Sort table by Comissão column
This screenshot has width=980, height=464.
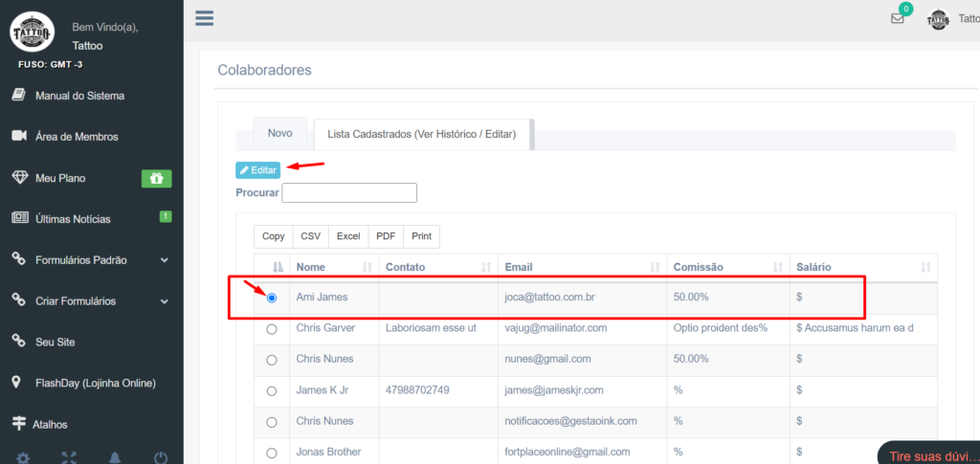click(x=728, y=267)
